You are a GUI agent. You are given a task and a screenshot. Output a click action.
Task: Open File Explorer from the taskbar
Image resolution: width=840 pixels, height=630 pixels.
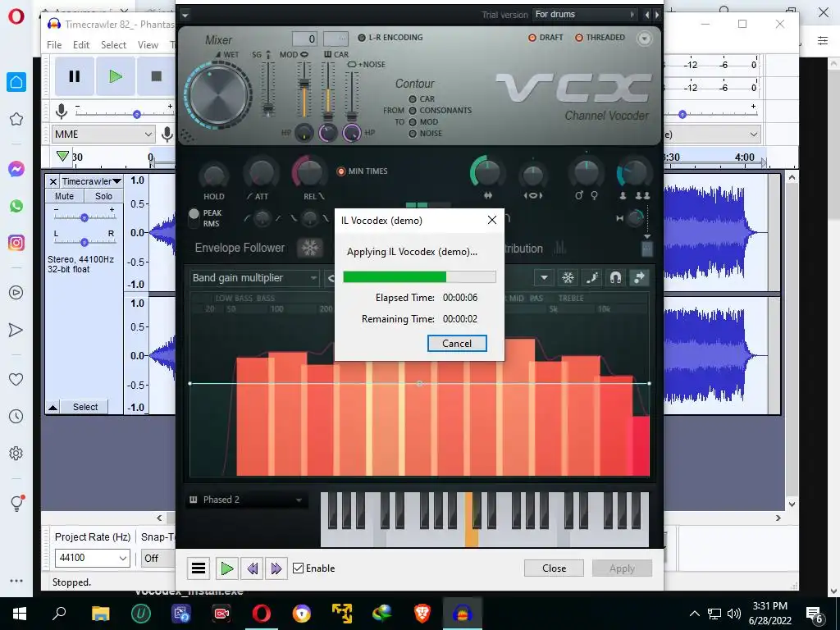(x=100, y=614)
